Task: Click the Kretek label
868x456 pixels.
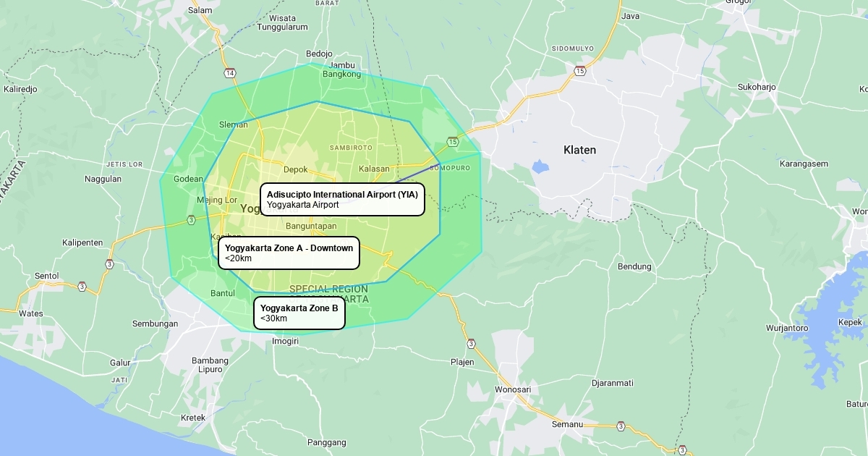Action: pyautogui.click(x=193, y=418)
